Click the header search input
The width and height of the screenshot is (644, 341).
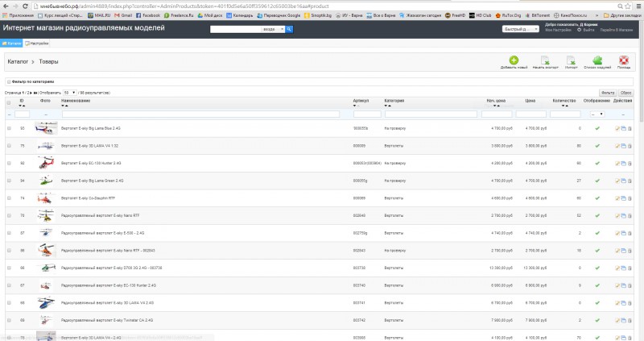pos(236,29)
